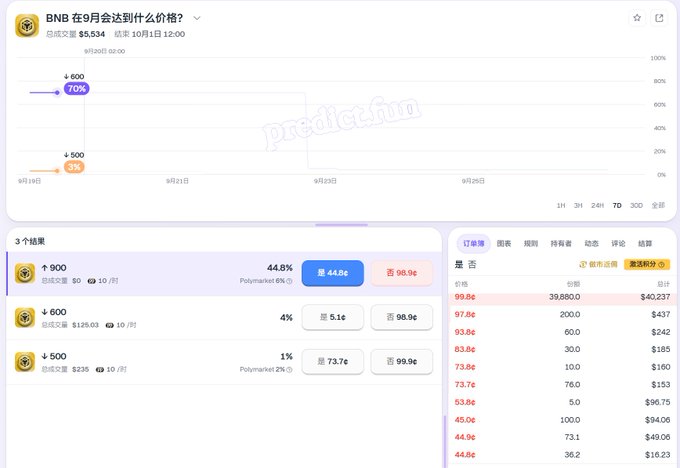680x468 pixels.
Task: Click the 价格 column header
Action: click(461, 284)
